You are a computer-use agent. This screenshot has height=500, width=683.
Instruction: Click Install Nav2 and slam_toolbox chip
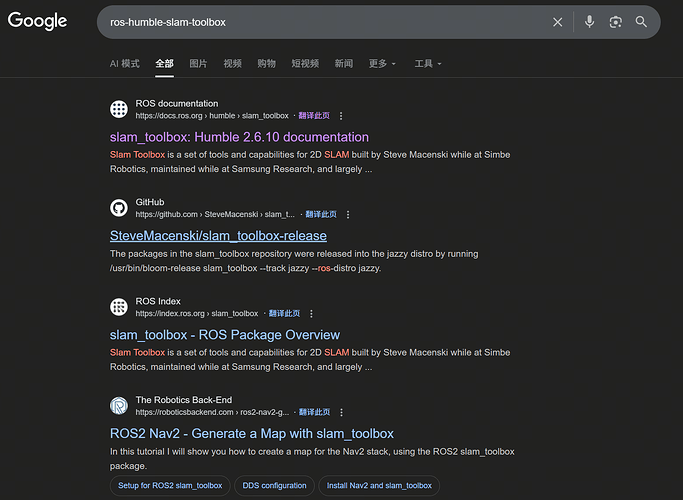(x=379, y=486)
